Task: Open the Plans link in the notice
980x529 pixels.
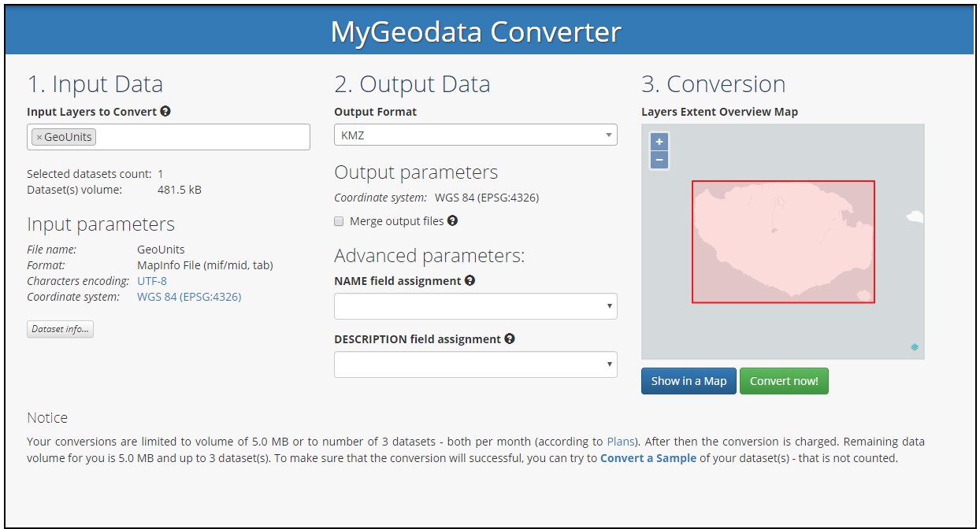Action: 619,442
